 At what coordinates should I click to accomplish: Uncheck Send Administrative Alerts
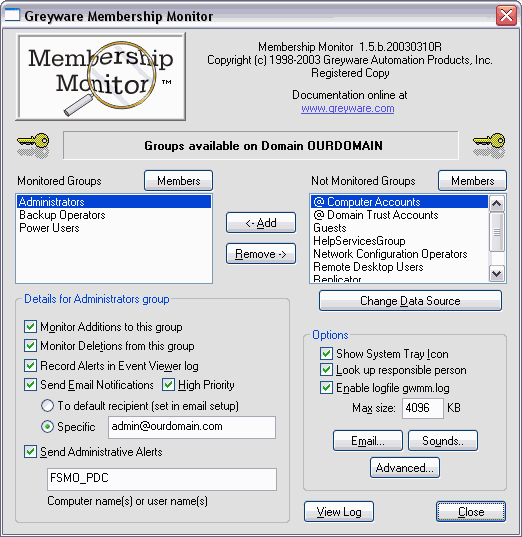pos(30,452)
